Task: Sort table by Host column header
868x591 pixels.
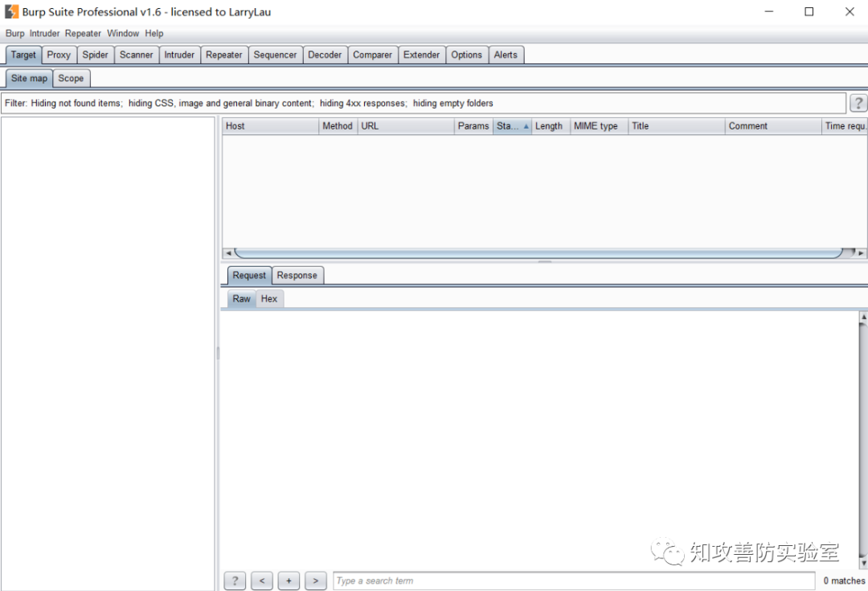Action: tap(271, 126)
